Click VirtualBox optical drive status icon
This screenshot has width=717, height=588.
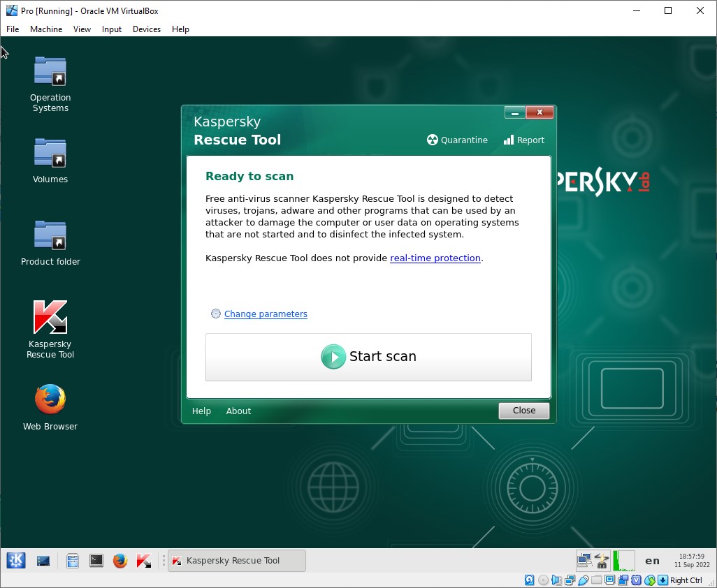[543, 580]
